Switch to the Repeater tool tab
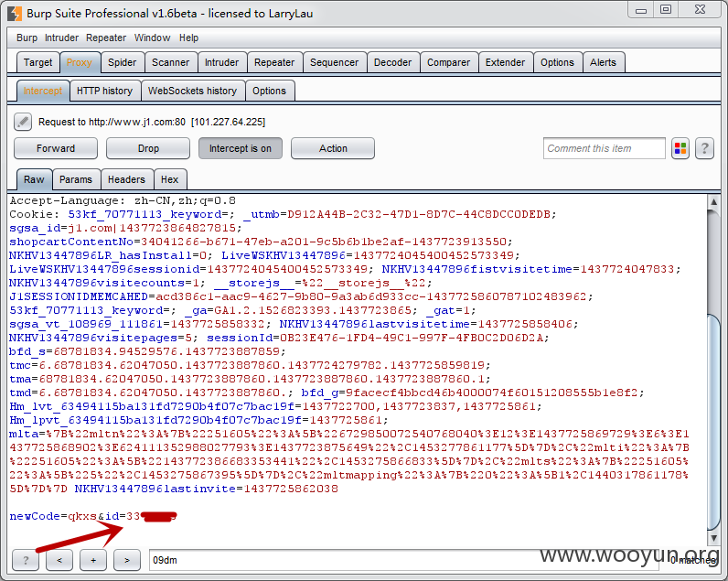The width and height of the screenshot is (728, 581). coord(274,63)
